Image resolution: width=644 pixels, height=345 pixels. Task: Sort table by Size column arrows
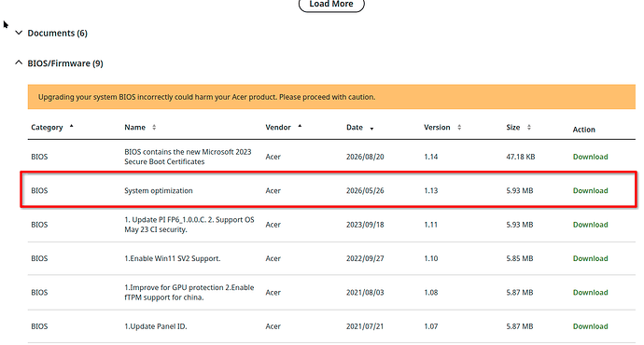pyautogui.click(x=529, y=127)
